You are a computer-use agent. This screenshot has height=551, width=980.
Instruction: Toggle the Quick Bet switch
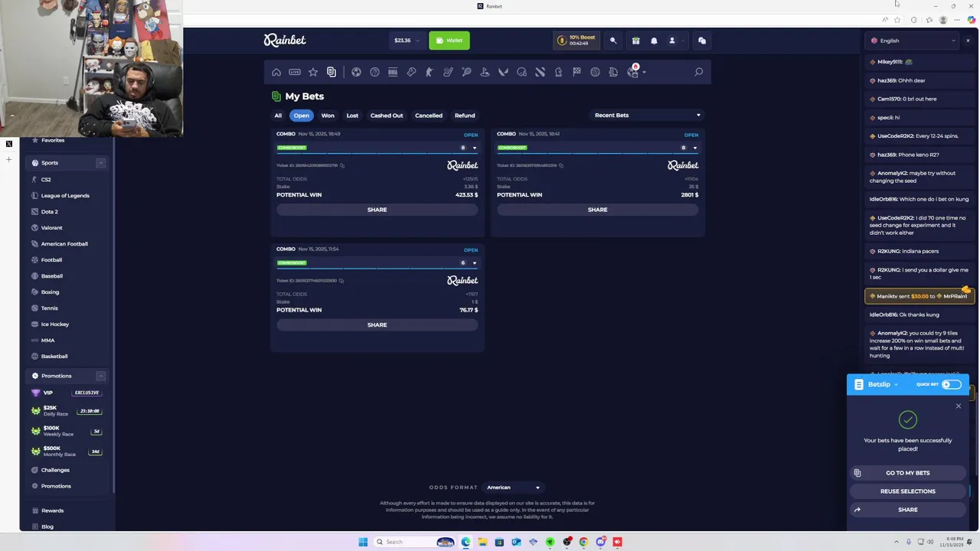coord(952,384)
